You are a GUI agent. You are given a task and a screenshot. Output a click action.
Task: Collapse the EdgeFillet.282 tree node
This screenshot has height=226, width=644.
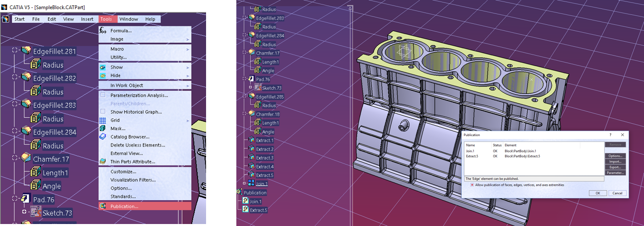pos(15,77)
